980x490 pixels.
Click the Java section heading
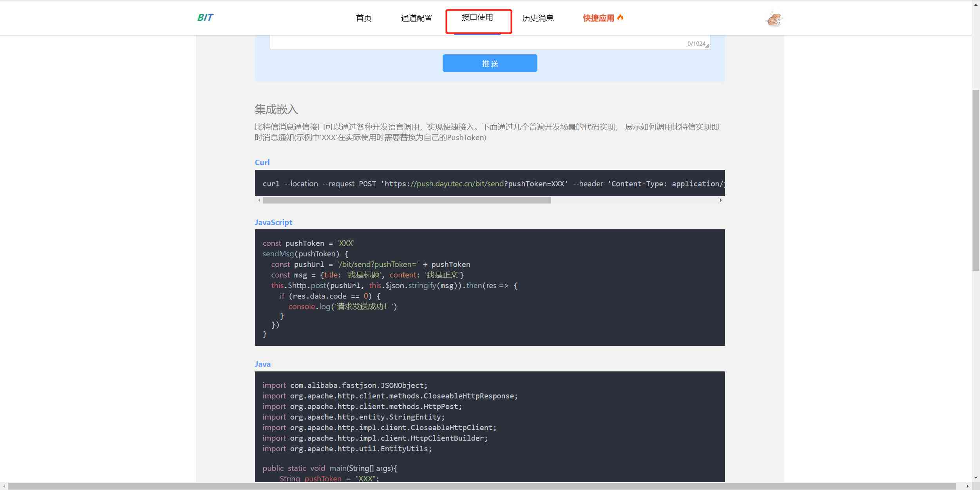pyautogui.click(x=262, y=364)
